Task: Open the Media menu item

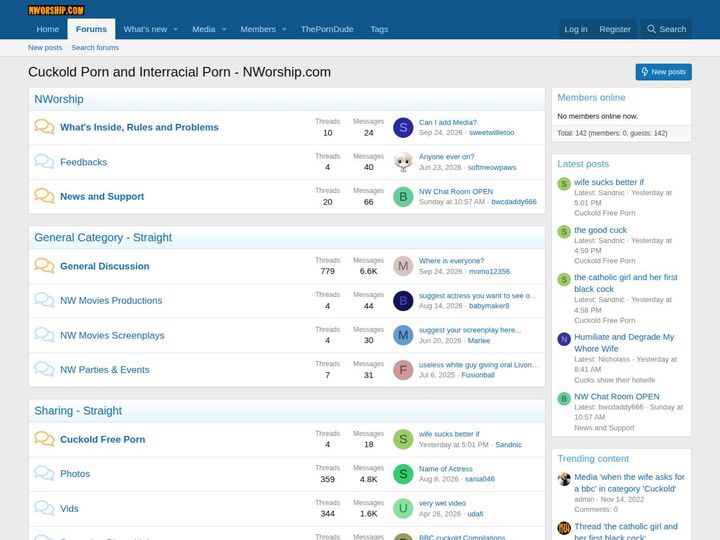Action: pyautogui.click(x=203, y=29)
